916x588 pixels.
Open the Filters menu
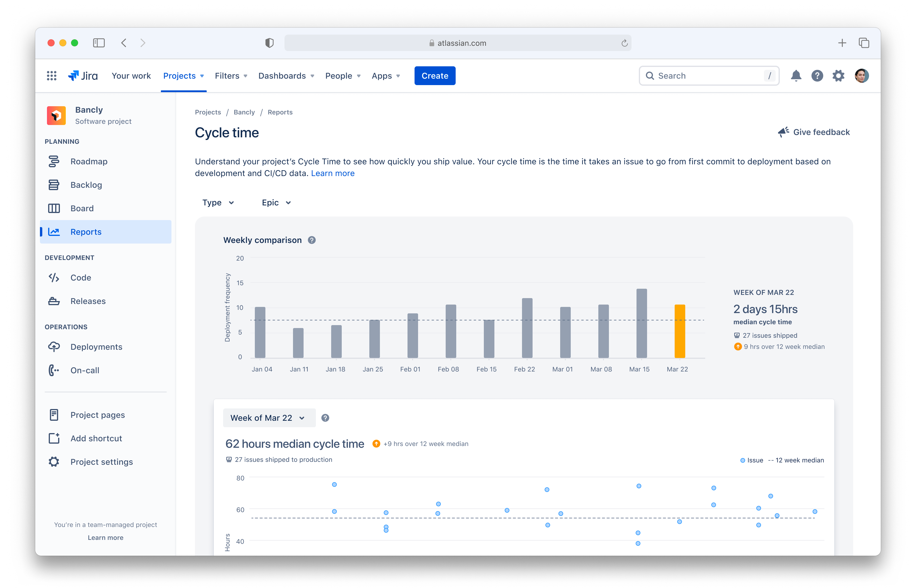(231, 76)
